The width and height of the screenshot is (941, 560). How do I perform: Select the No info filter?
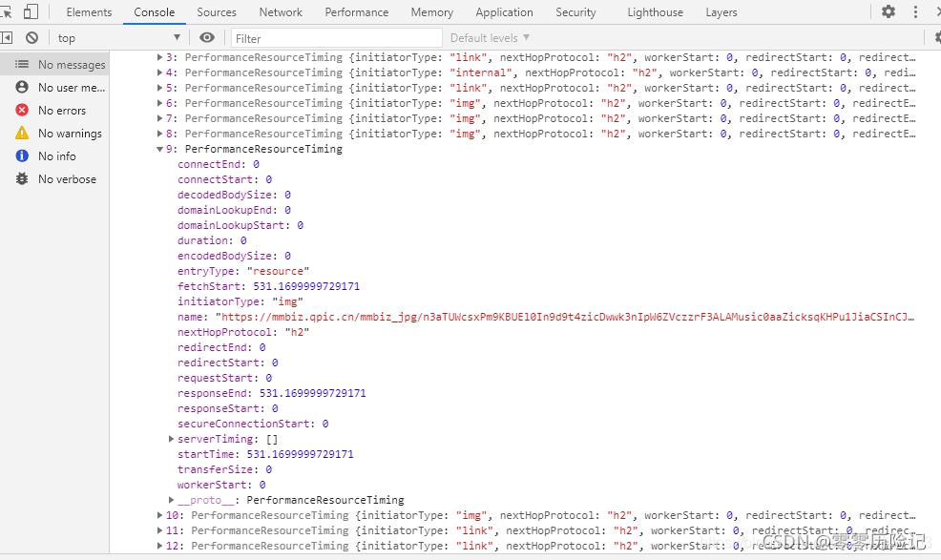pyautogui.click(x=54, y=156)
